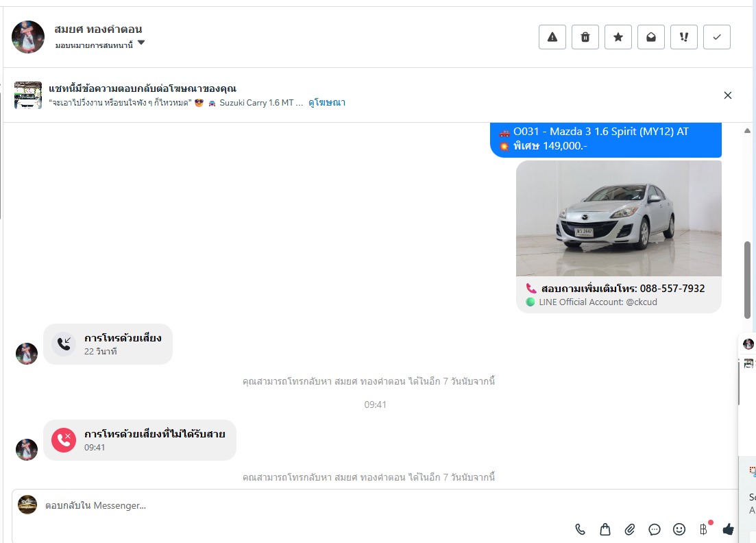The height and width of the screenshot is (543, 756).
Task: Open Suzuki Carry ad thumbnail in banner
Action: [28, 95]
